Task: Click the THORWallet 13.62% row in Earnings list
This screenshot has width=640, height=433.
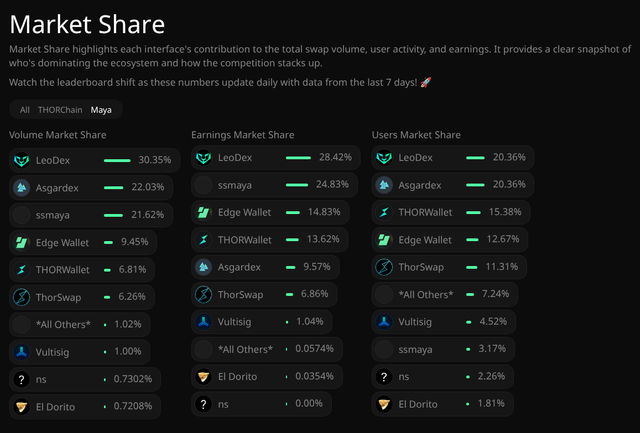Action: coord(270,240)
